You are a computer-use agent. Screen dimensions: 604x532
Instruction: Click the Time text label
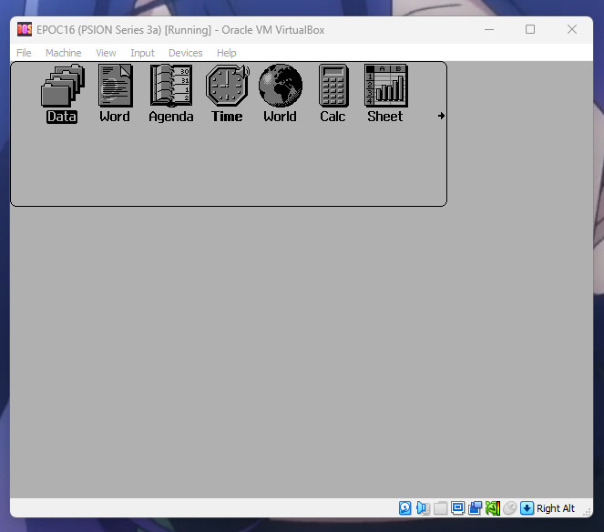tap(227, 116)
